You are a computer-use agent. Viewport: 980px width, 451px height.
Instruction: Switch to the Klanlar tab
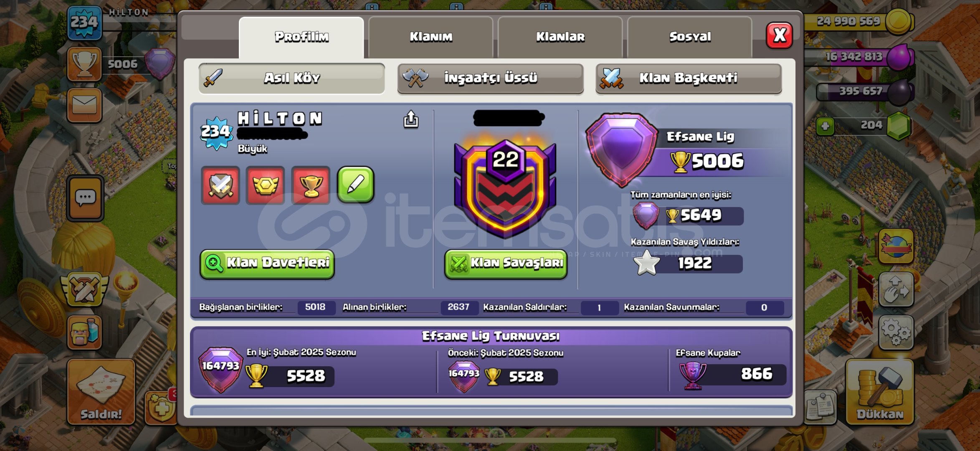(x=560, y=37)
